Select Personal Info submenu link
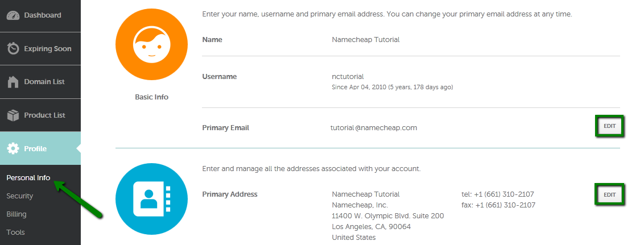The height and width of the screenshot is (245, 644). (x=28, y=178)
